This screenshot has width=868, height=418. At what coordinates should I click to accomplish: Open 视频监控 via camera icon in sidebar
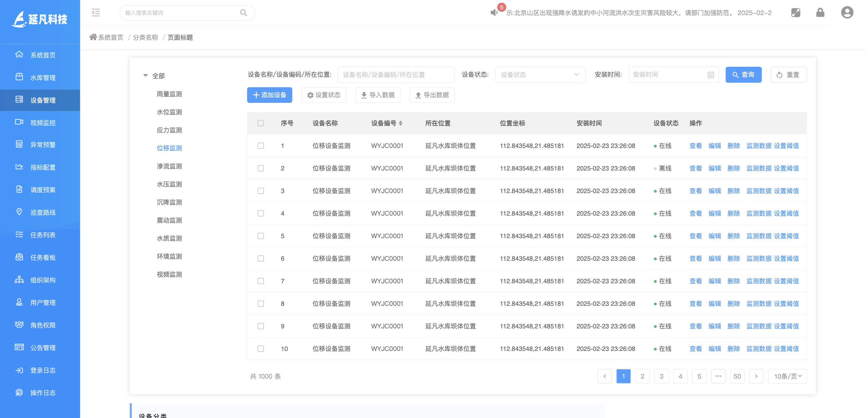[19, 122]
